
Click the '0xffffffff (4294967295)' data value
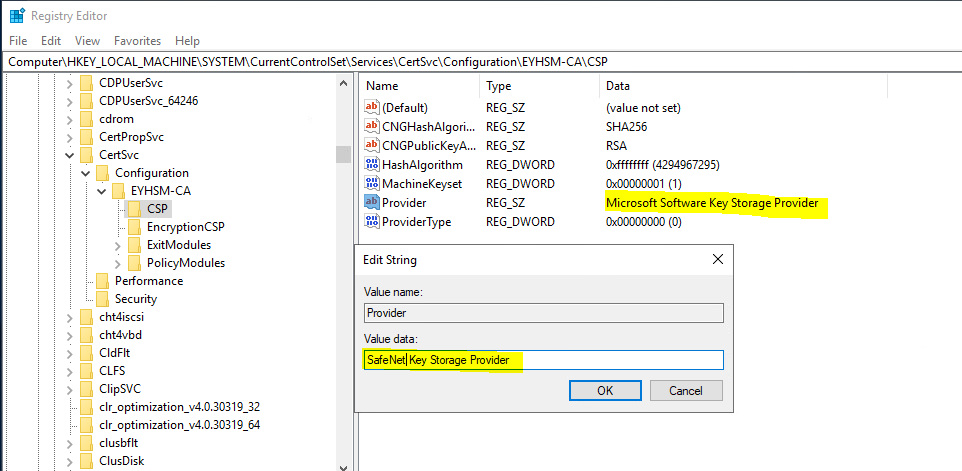(x=662, y=164)
